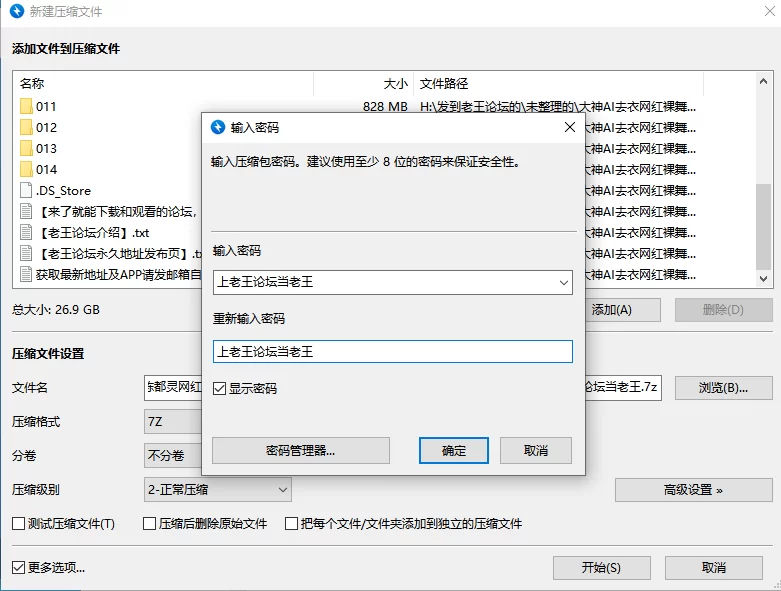Select the 【老王论坛介绍】.txt file name

93,233
